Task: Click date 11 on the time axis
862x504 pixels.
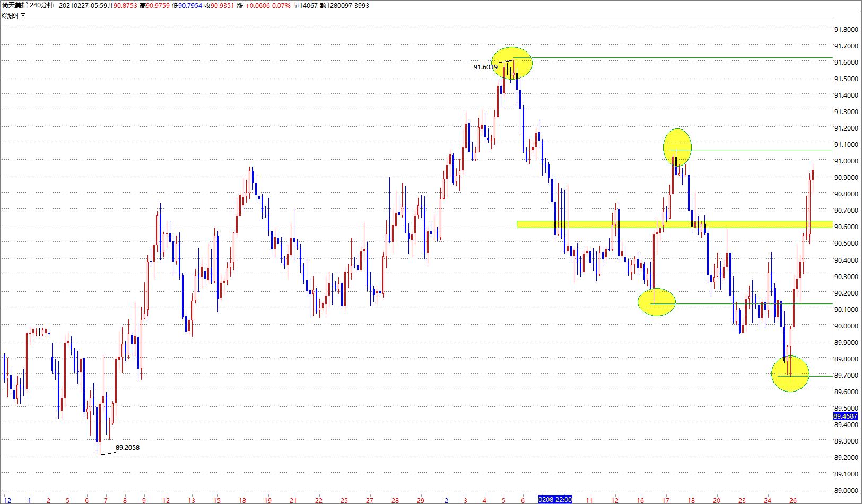Action: (x=589, y=500)
